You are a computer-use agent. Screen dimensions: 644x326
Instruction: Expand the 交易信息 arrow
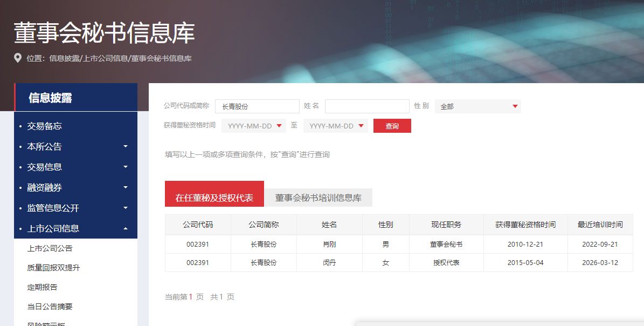point(125,167)
